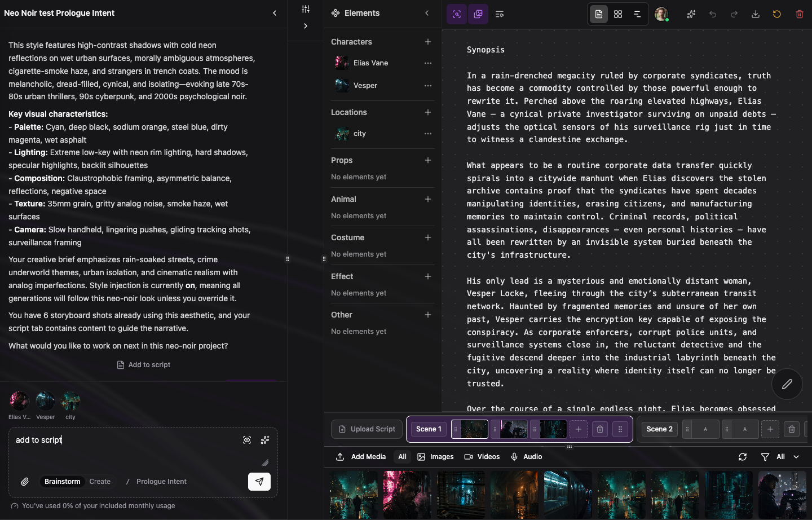812x520 pixels.
Task: Add a new location with plus
Action: click(x=428, y=112)
